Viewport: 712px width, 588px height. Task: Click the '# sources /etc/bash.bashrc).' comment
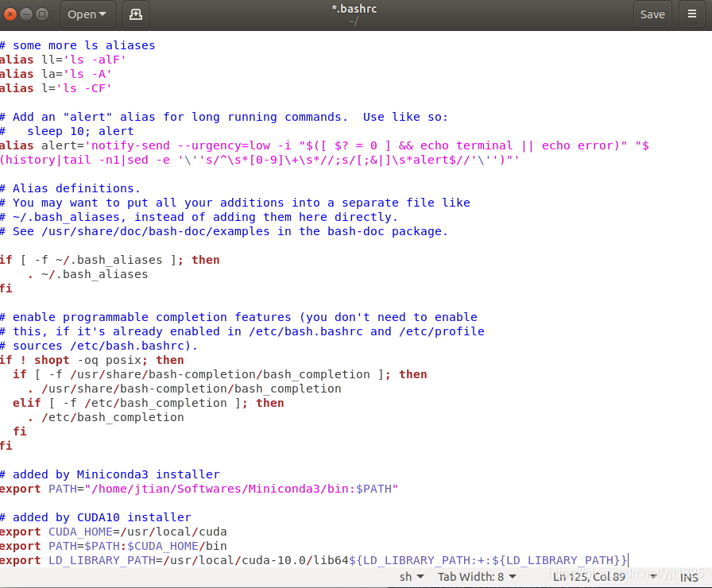click(99, 346)
